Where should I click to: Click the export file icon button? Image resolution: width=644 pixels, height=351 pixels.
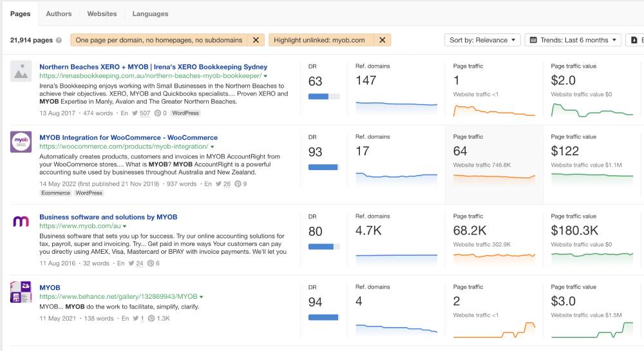tap(634, 40)
